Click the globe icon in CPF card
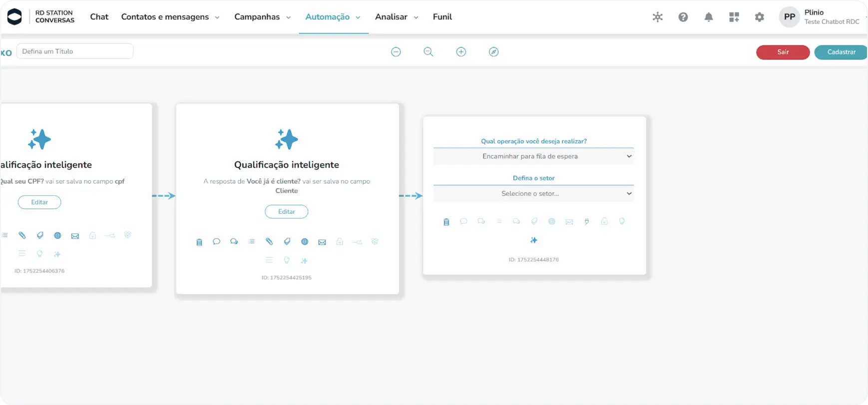 [57, 235]
